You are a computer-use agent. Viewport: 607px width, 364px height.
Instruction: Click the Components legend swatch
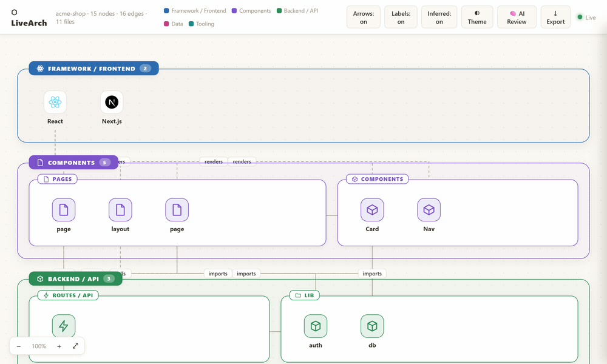[234, 11]
